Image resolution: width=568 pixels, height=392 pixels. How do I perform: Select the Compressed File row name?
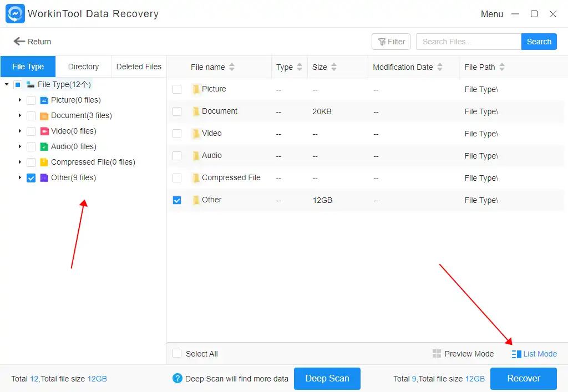click(x=231, y=178)
